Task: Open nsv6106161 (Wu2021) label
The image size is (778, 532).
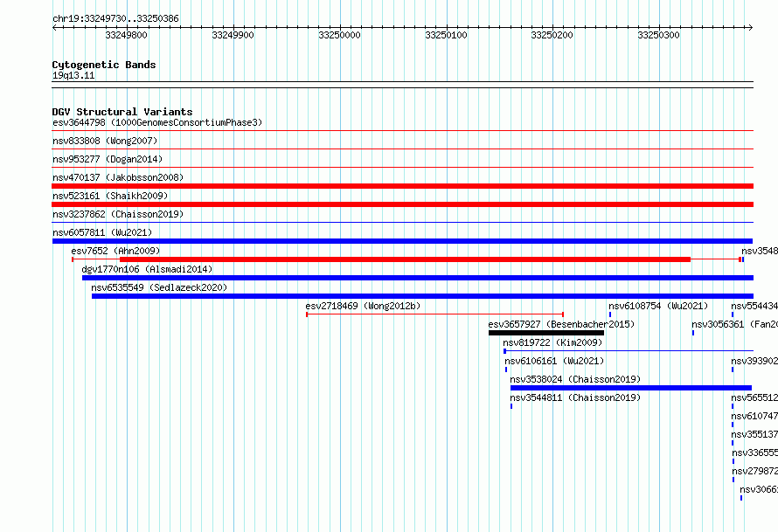Action: pos(554,361)
